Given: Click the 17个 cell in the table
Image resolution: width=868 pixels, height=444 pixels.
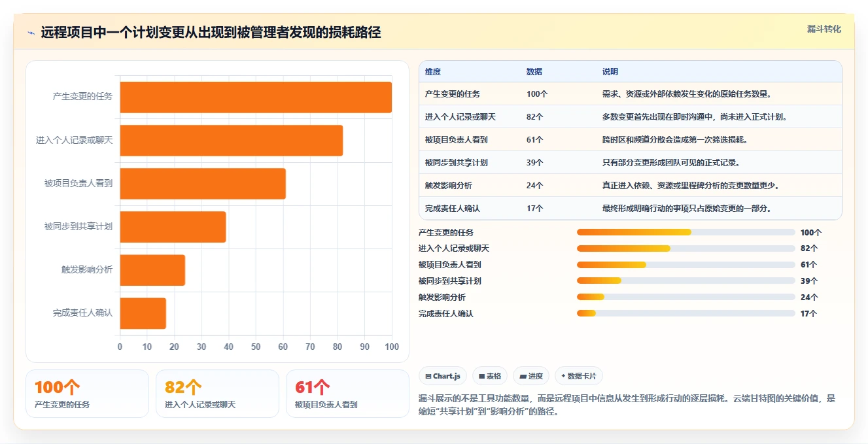Looking at the screenshot, I should coord(535,209).
